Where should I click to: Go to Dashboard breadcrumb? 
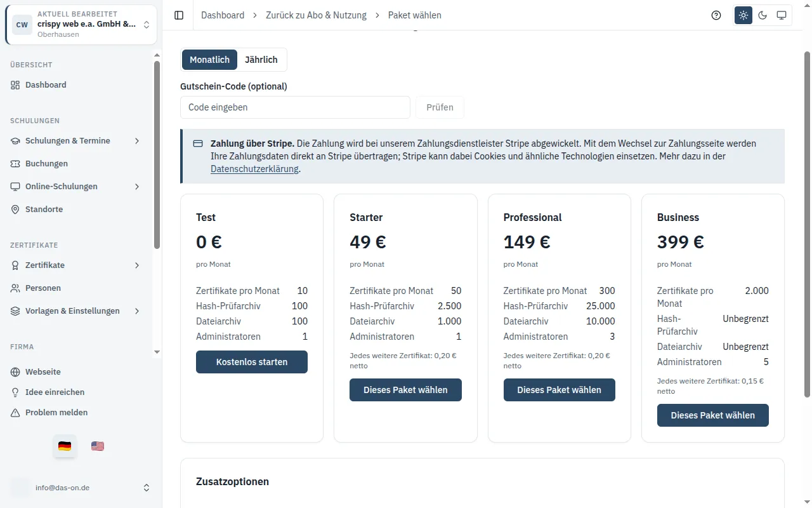(223, 15)
